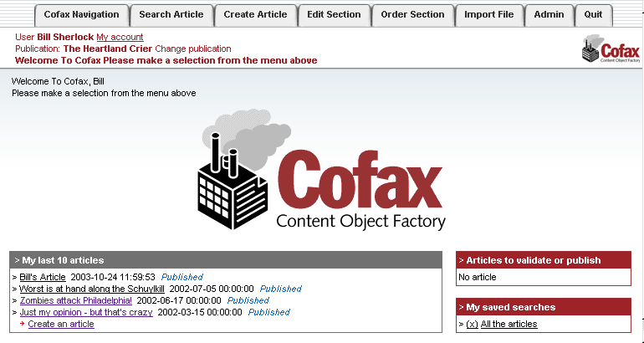644x343 pixels.
Task: Open the All the articles saved search
Action: 509,324
